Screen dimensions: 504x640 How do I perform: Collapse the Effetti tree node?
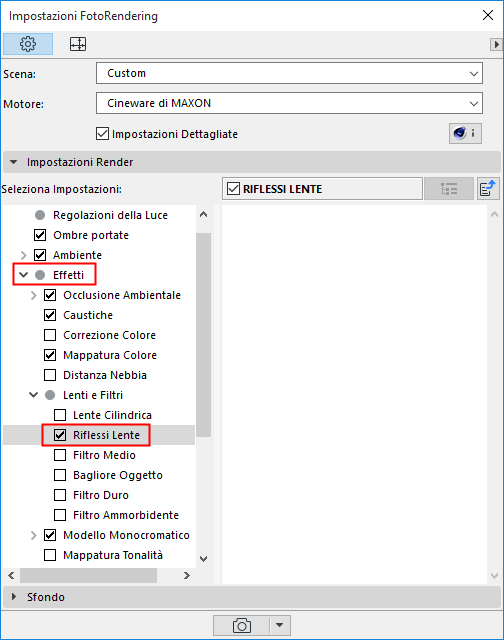[24, 275]
